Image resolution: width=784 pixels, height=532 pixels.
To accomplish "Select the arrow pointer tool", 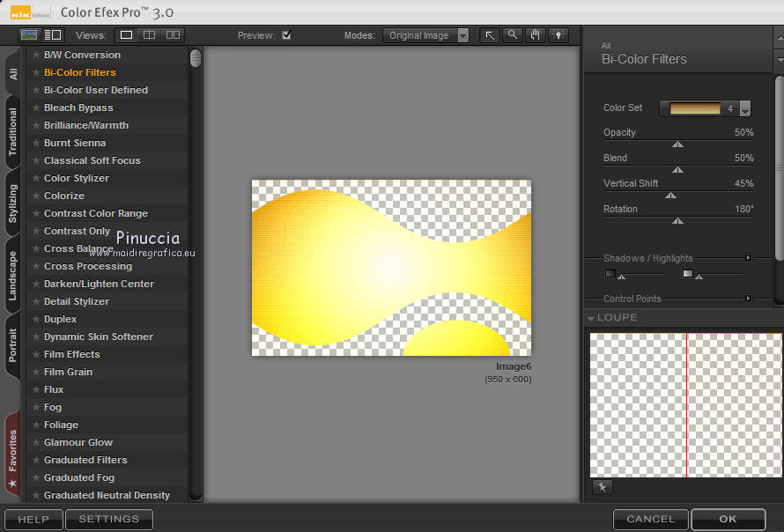I will click(x=490, y=35).
